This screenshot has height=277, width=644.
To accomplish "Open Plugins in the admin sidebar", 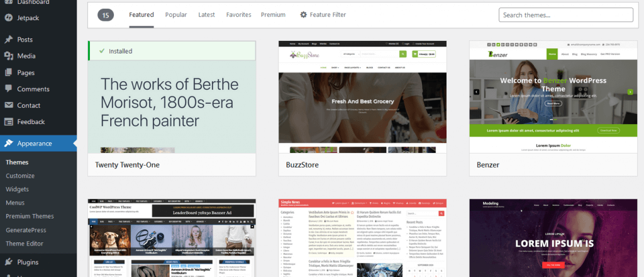I will [x=28, y=262].
